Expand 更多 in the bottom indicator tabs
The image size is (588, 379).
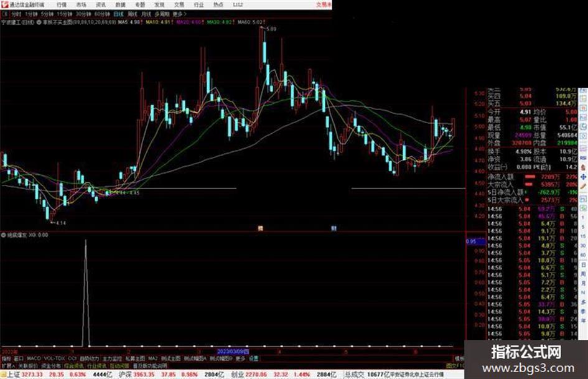[x=241, y=358]
